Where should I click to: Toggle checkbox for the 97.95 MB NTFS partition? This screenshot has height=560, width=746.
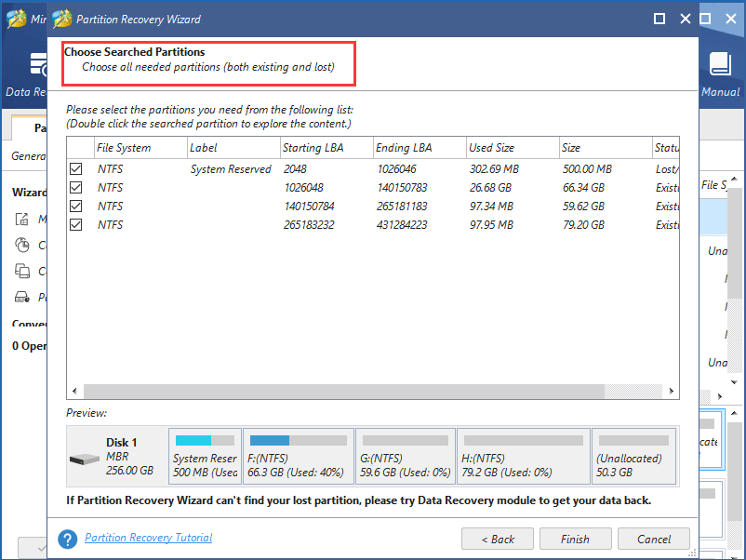[76, 224]
